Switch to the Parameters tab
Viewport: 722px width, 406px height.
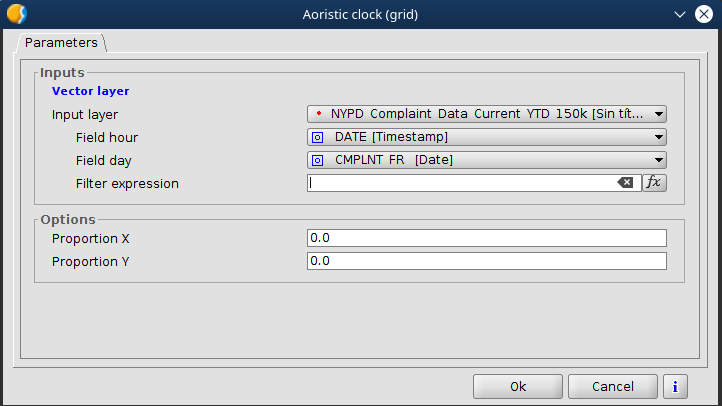(61, 43)
